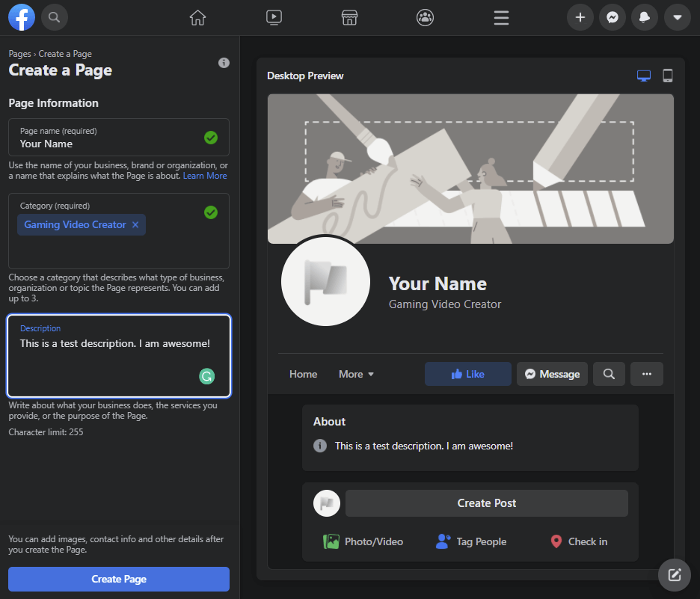Open the notifications bell icon
700x599 pixels.
pyautogui.click(x=645, y=17)
